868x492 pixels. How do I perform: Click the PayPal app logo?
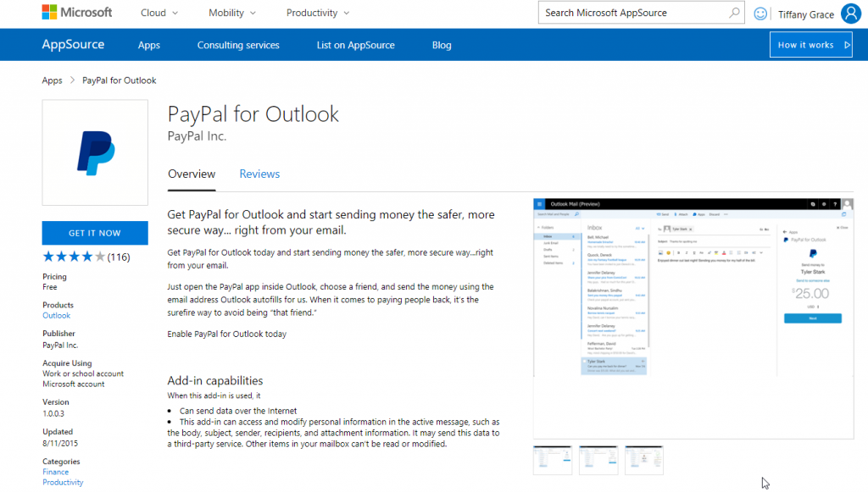click(x=95, y=152)
